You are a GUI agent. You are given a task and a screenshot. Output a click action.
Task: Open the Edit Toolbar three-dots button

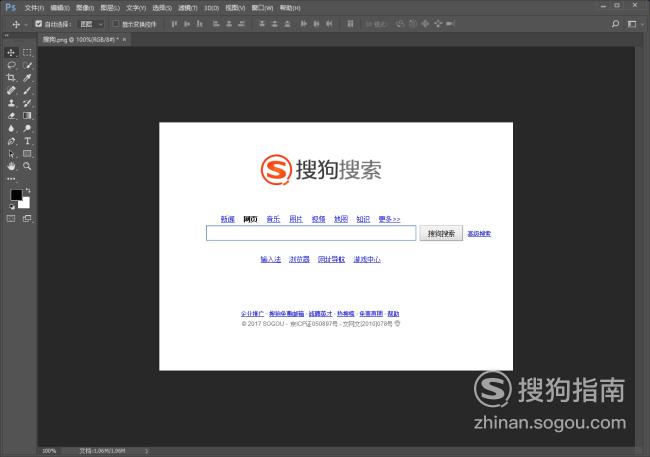[11, 179]
